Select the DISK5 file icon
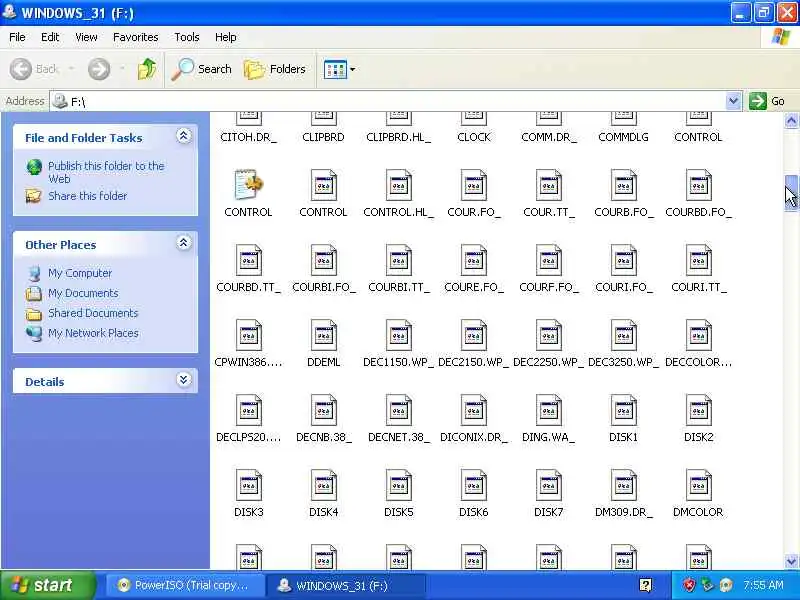Viewport: 800px width, 600px height. click(398, 485)
